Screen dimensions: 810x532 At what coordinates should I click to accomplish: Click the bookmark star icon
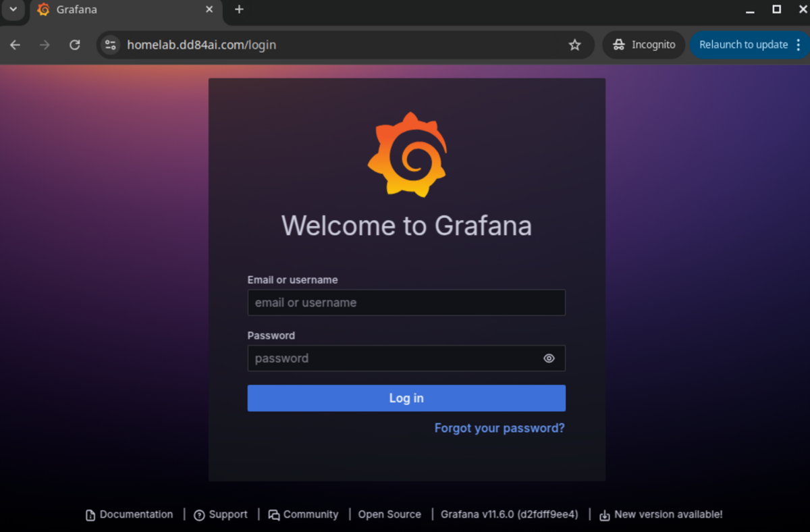point(574,45)
